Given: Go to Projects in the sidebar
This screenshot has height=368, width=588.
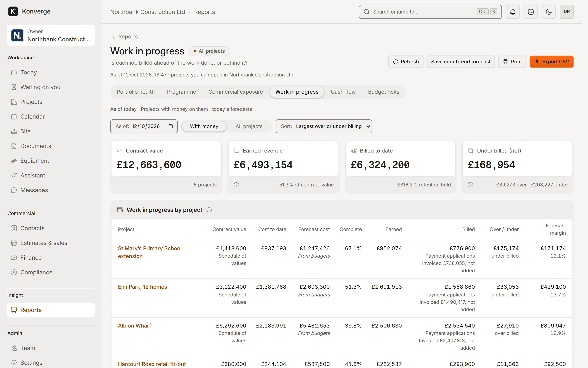Looking at the screenshot, I should pyautogui.click(x=51, y=102).
